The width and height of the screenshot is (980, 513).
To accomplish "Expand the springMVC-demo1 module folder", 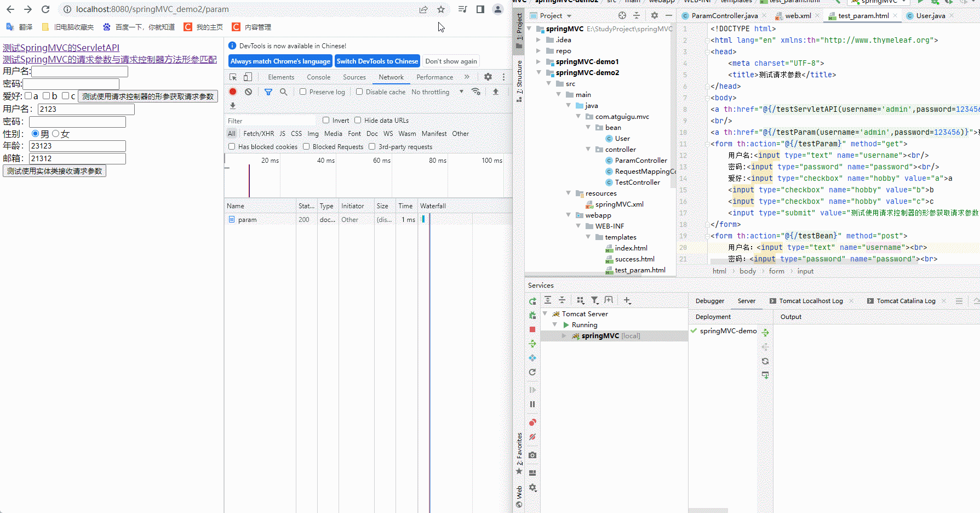I will 539,62.
